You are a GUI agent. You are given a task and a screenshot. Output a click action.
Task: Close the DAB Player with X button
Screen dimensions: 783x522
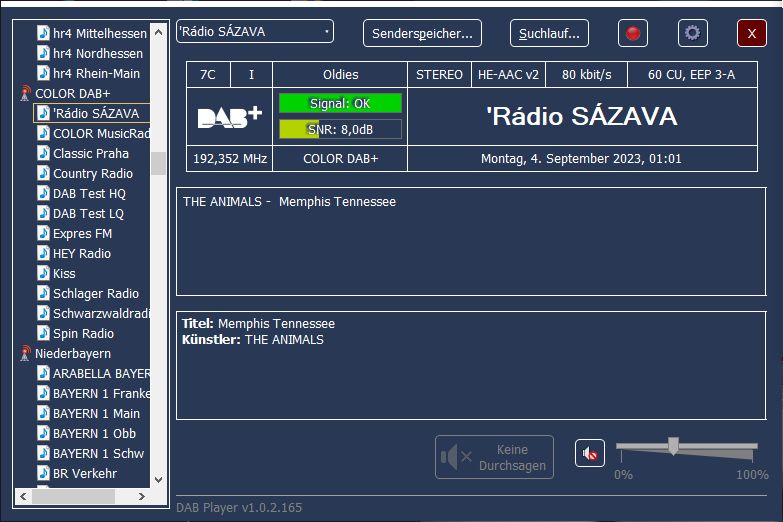pyautogui.click(x=752, y=33)
